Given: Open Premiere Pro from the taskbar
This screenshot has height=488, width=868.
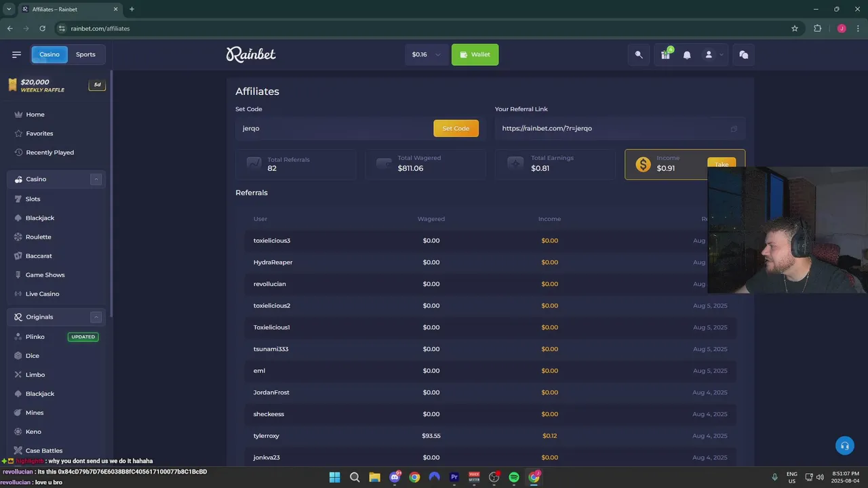Looking at the screenshot, I should pyautogui.click(x=454, y=477).
